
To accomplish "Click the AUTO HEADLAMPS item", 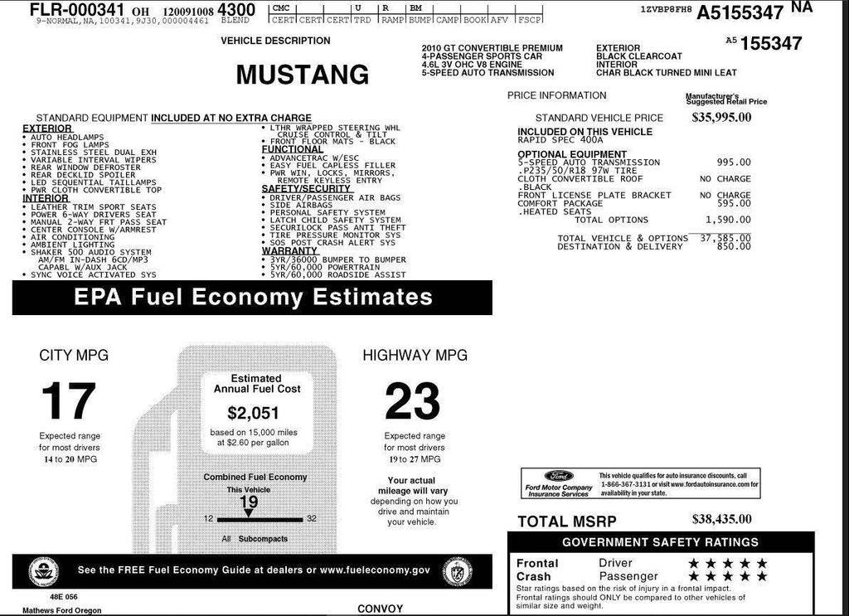I will pos(67,138).
